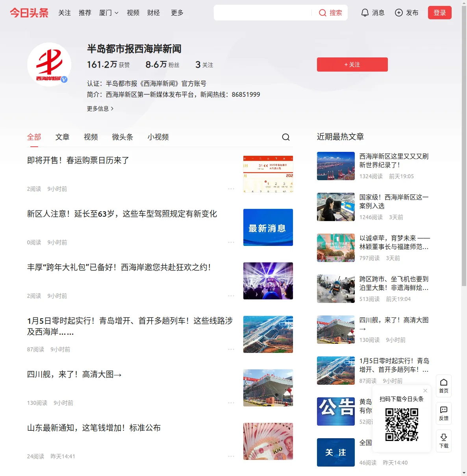Click the 下载 download icon
The image size is (467, 476).
pyautogui.click(x=444, y=441)
